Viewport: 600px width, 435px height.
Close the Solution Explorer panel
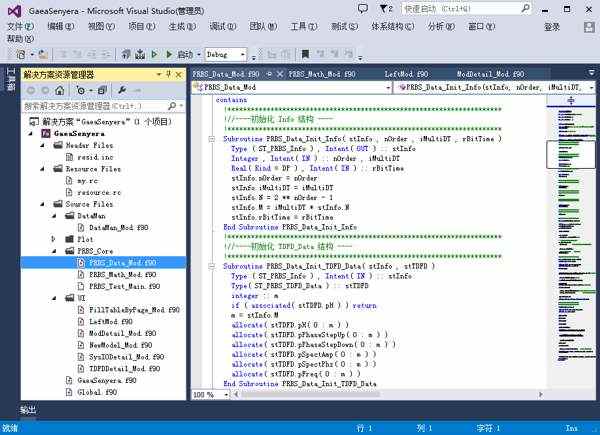(x=179, y=75)
